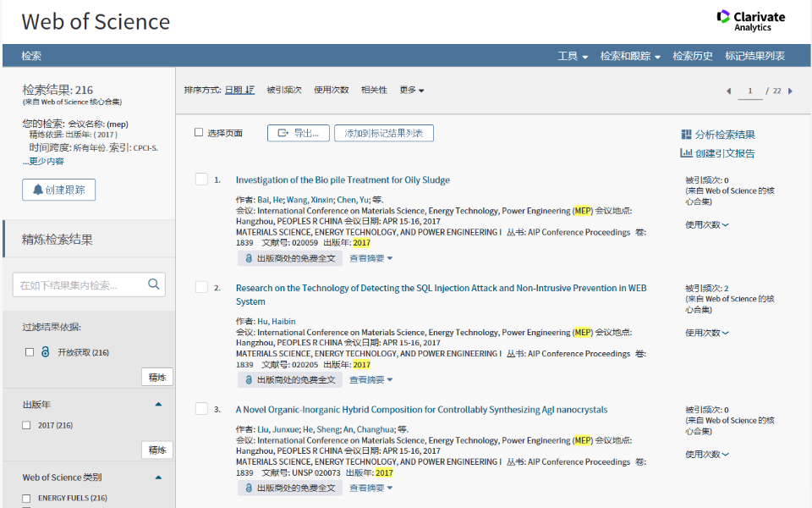Check the 2017 (216) publication year filter
This screenshot has height=508, width=812.
26,425
